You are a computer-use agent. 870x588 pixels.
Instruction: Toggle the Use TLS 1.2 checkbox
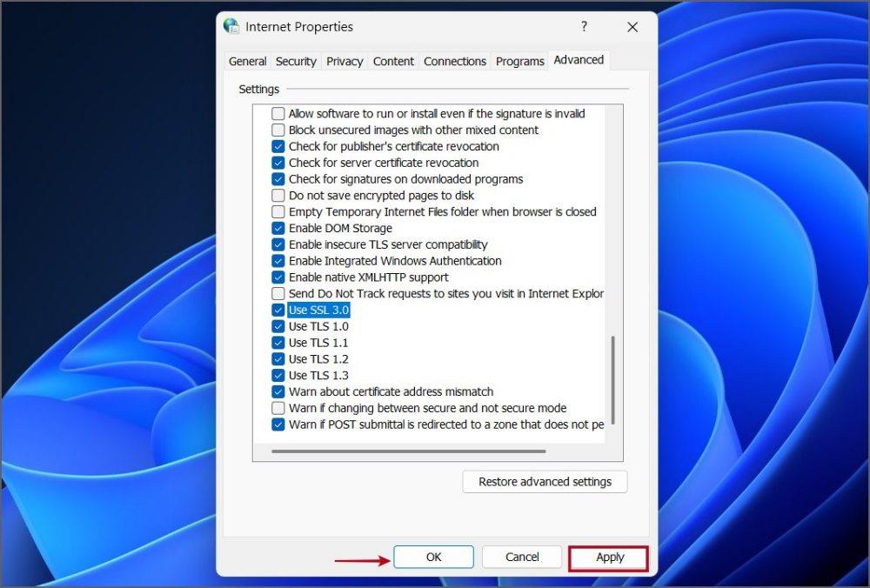point(278,359)
